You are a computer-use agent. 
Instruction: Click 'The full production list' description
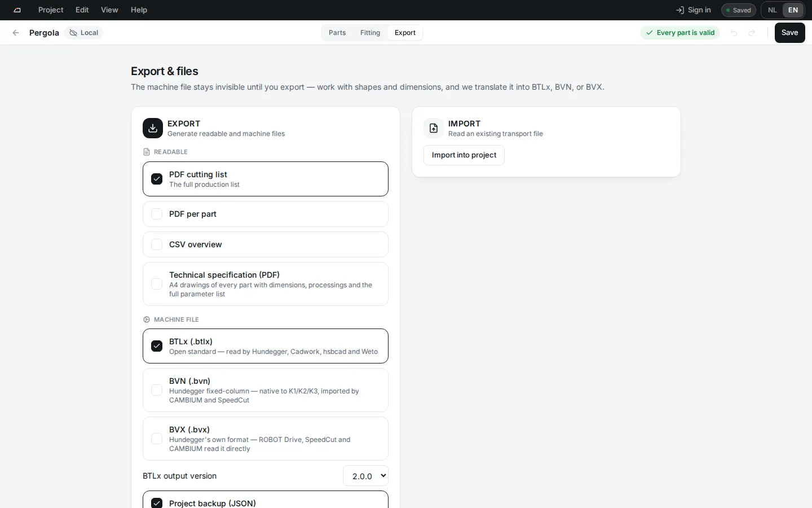tap(204, 185)
